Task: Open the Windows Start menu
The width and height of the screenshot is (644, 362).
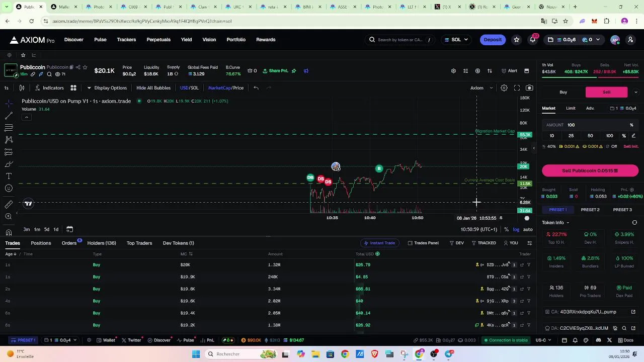Action: click(196, 354)
